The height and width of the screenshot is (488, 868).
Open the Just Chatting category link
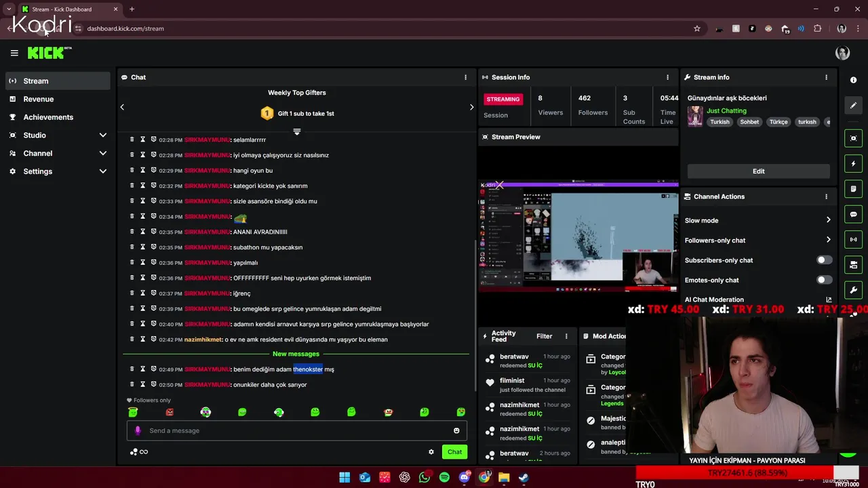(x=726, y=110)
